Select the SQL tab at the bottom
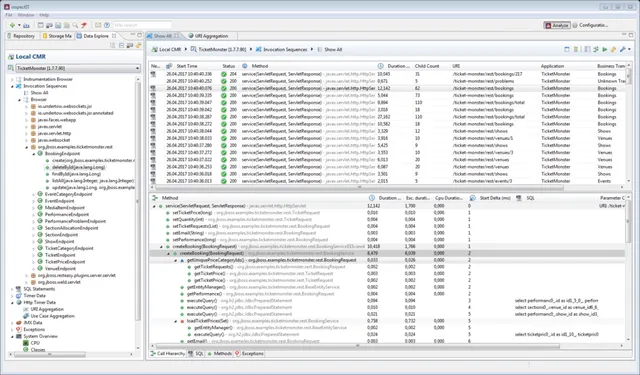 pyautogui.click(x=196, y=353)
